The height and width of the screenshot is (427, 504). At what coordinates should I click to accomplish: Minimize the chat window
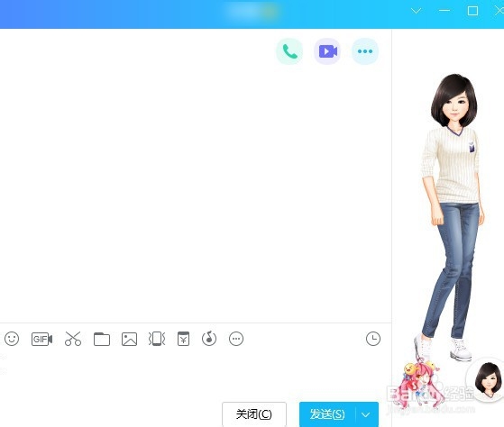point(444,11)
